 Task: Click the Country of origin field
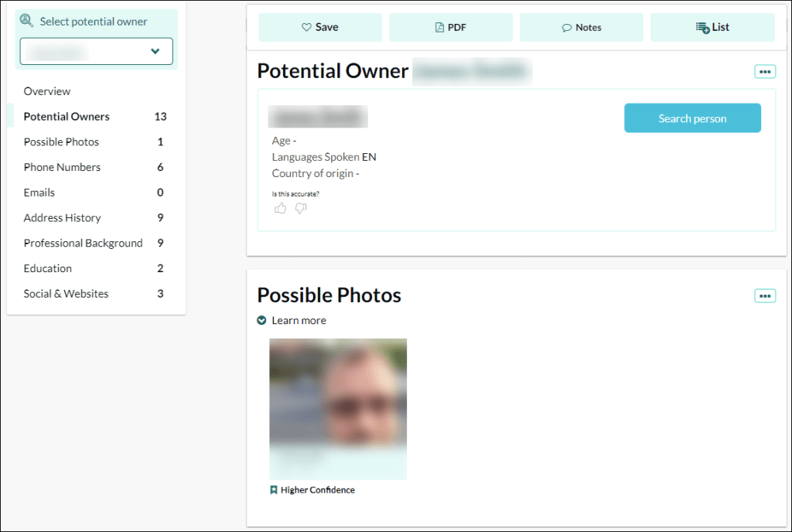point(316,173)
